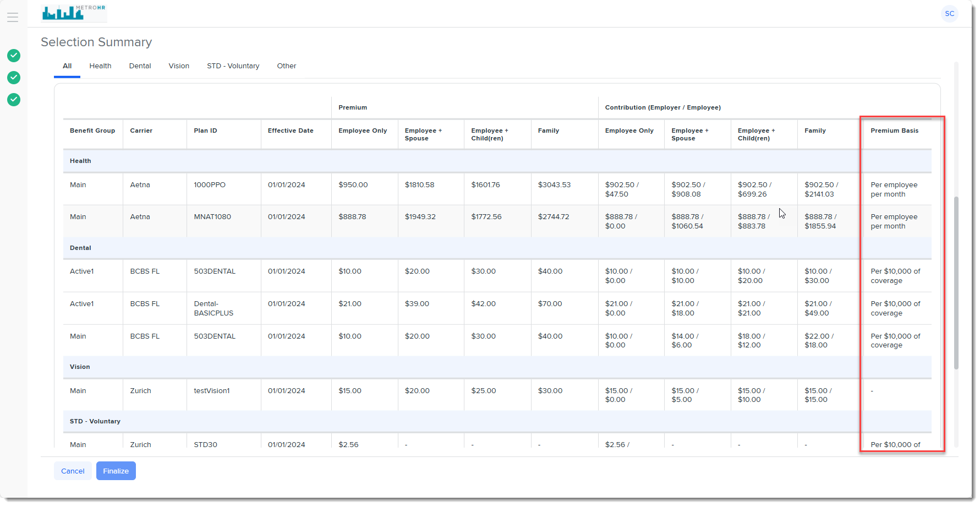980x506 pixels.
Task: Click the third green checkmark step
Action: click(14, 100)
